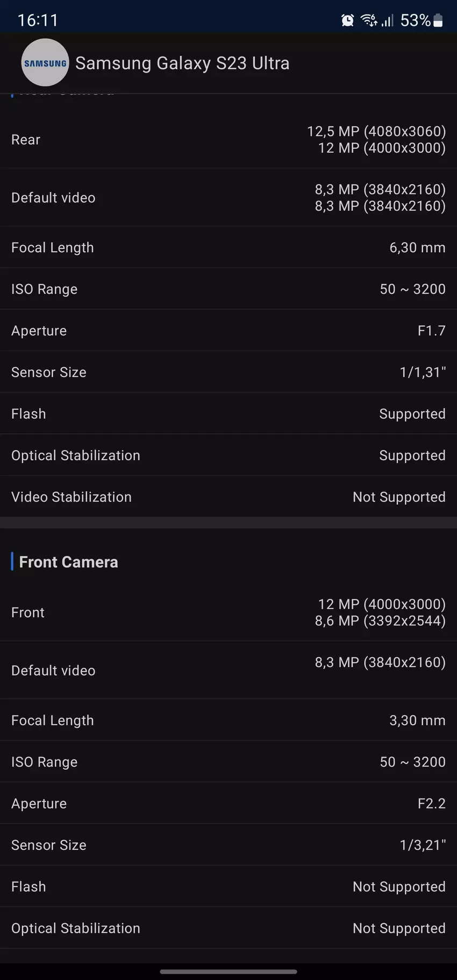Image resolution: width=457 pixels, height=980 pixels.
Task: Open the Front Camera section header
Action: 68,562
